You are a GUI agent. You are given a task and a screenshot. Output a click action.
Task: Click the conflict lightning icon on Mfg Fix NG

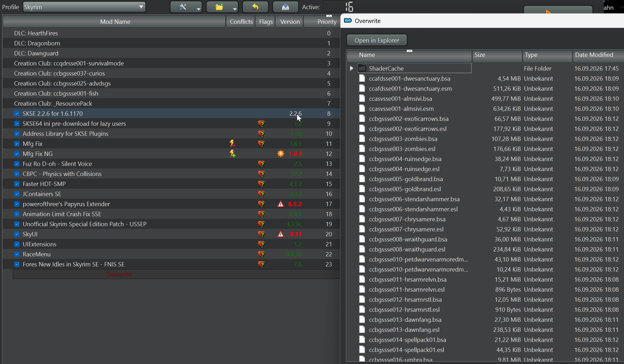click(232, 153)
